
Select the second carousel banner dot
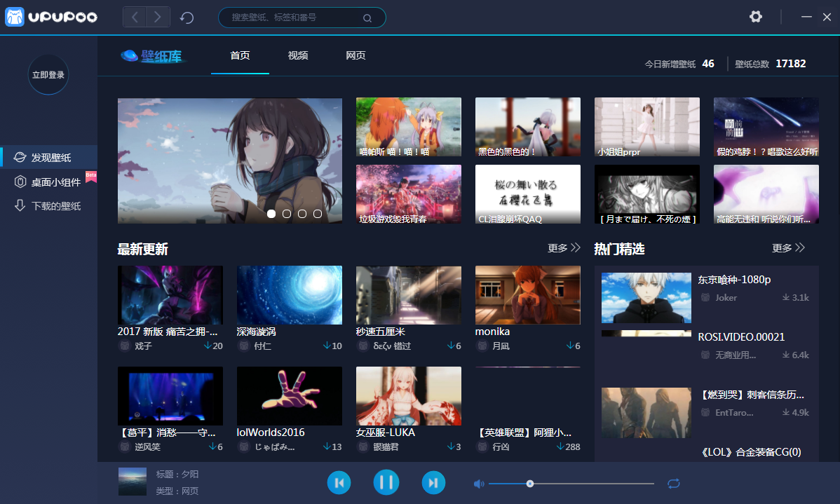coord(287,214)
